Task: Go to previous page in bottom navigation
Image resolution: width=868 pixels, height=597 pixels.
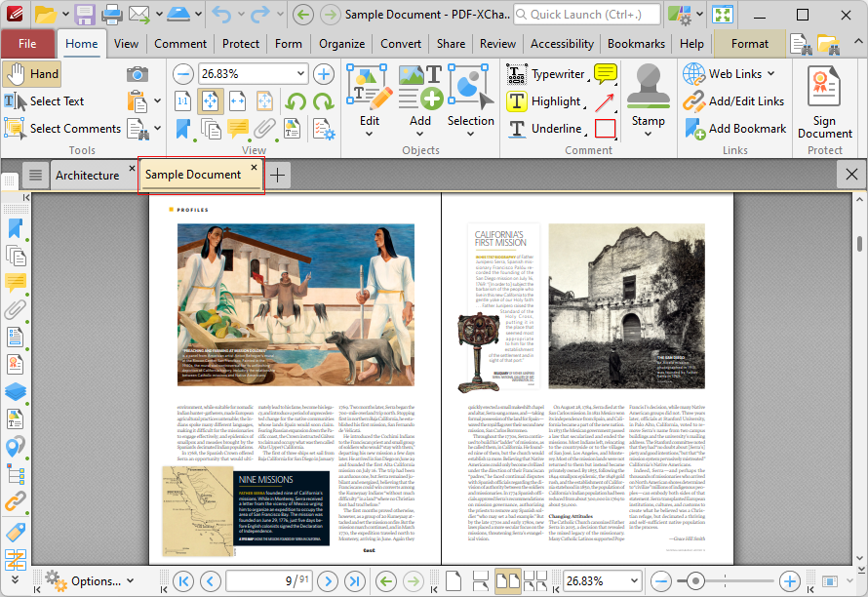Action: pos(211,581)
